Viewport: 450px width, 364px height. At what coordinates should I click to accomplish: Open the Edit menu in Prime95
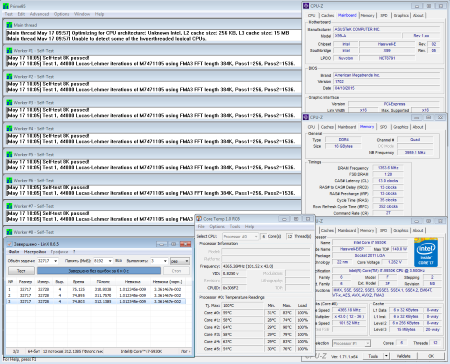(21, 14)
